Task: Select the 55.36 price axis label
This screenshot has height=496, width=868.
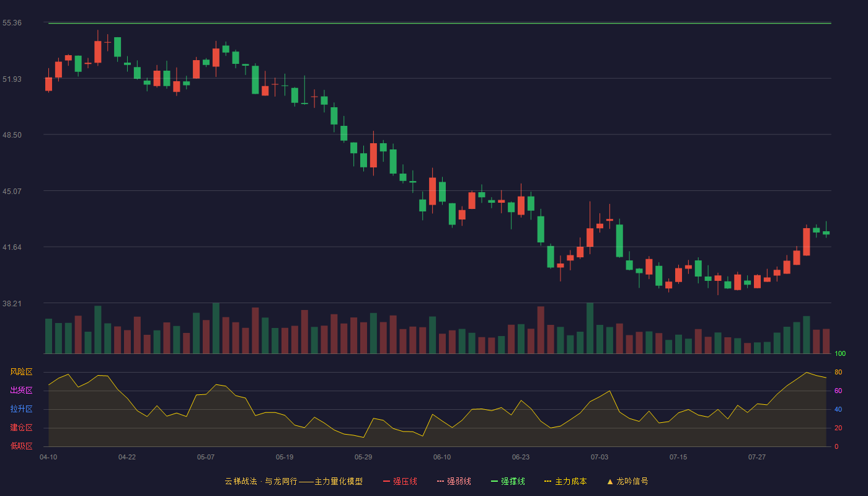Action: coord(12,23)
